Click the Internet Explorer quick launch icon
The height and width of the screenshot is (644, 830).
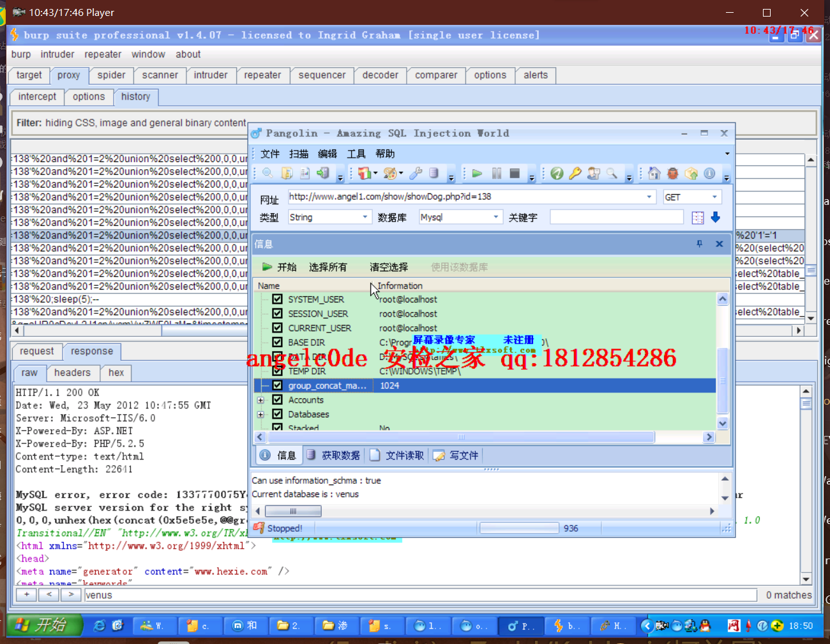(99, 625)
